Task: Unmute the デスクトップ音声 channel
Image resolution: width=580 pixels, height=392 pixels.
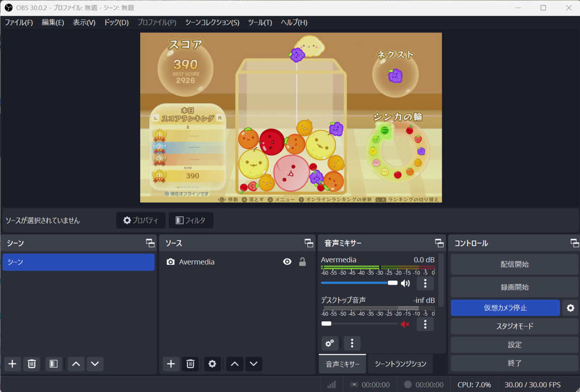Action: tap(405, 324)
